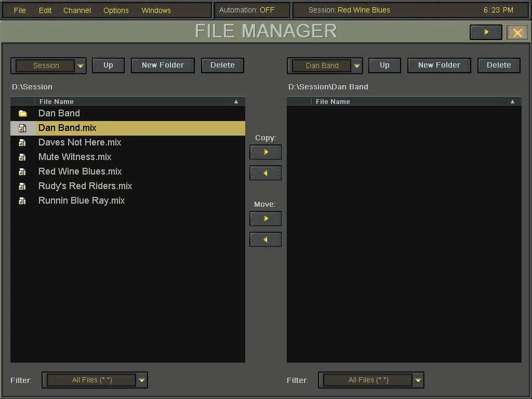Viewport: 532px width, 399px height.
Task: Click the Mute Witness.mix file icon
Action: pos(22,157)
